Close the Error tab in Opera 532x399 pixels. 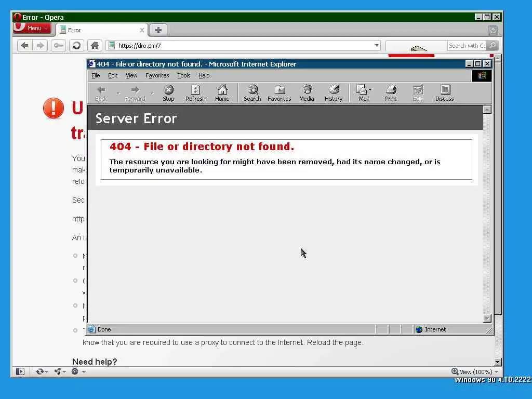click(x=142, y=30)
